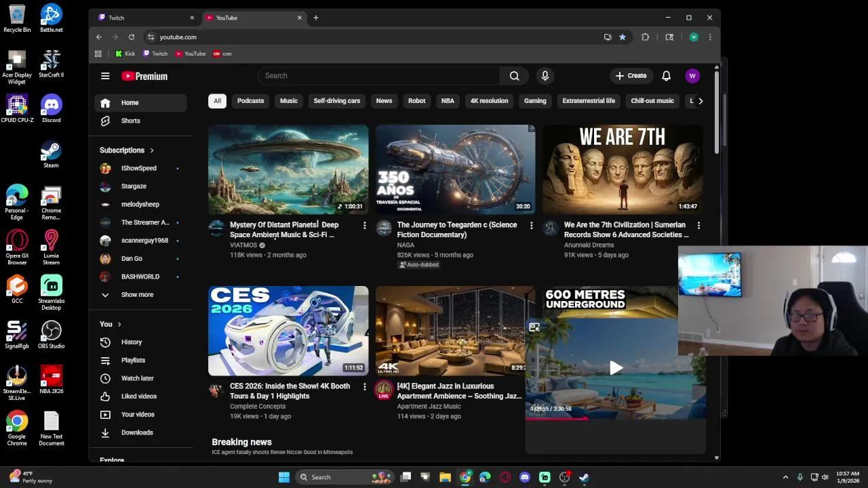
Task: Open the IShowSpeed subscription channel
Action: [140, 168]
